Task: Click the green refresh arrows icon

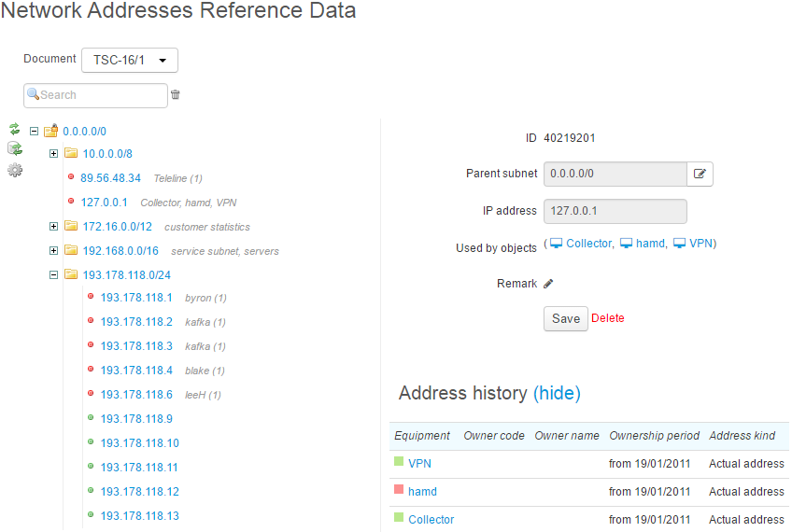Action: [15, 129]
